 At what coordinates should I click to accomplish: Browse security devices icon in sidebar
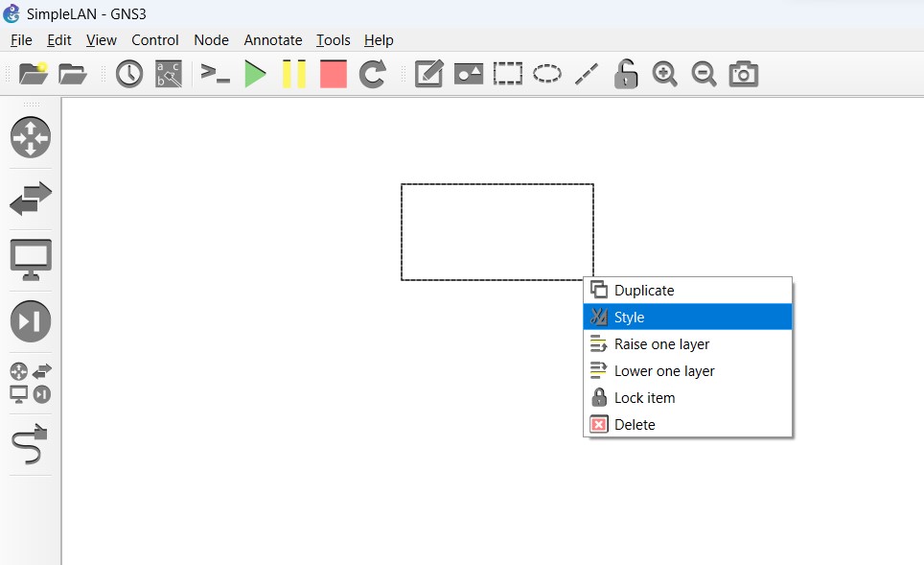pos(31,321)
